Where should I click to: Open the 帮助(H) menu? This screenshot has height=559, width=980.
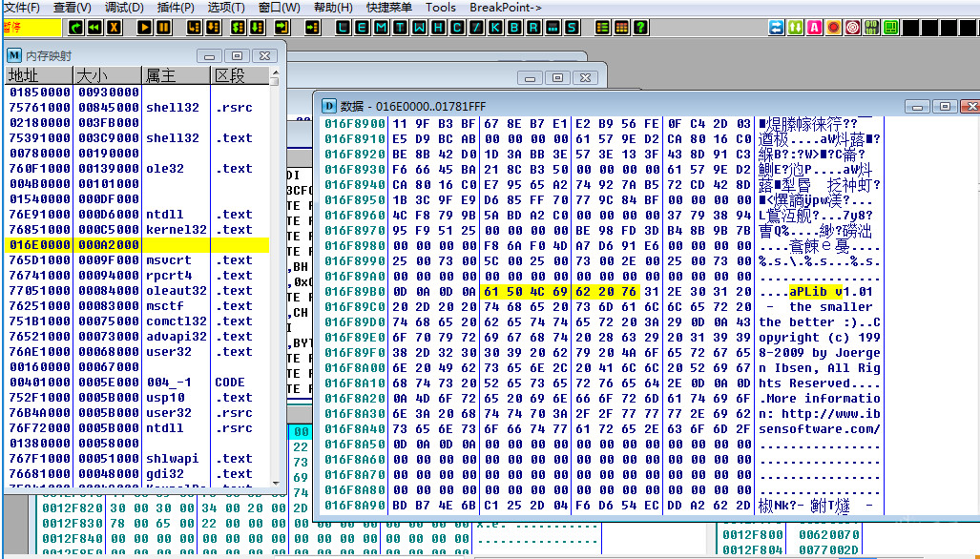pyautogui.click(x=333, y=8)
